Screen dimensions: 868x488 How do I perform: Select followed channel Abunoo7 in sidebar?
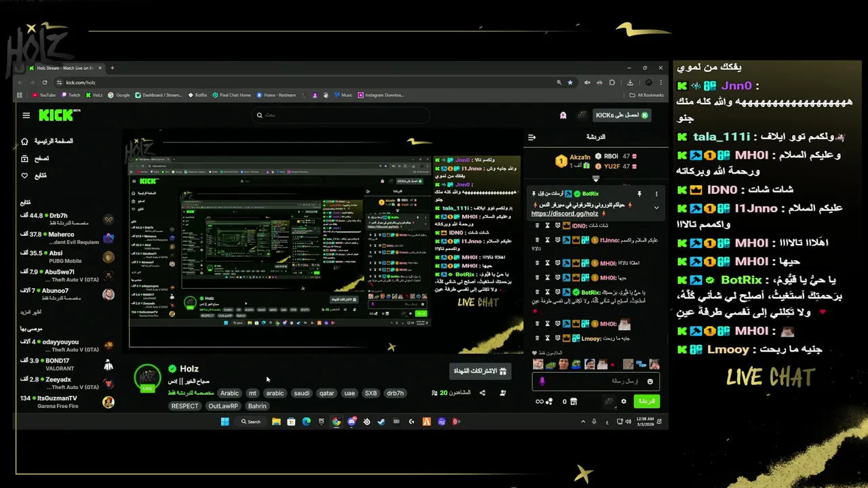tap(68, 294)
